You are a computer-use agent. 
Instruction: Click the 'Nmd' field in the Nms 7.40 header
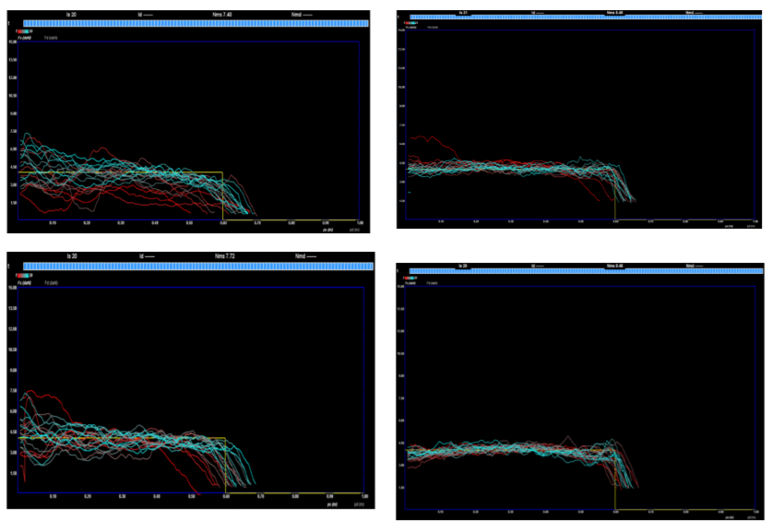(302, 15)
